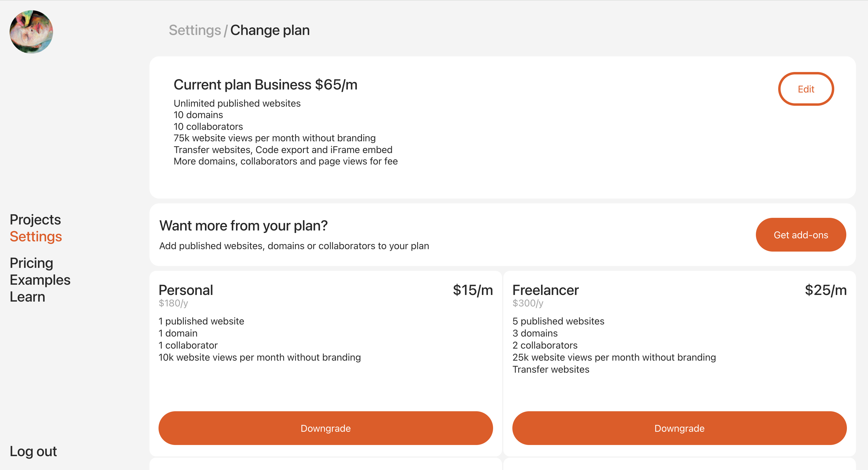Go back via Settings breadcrumb link

(x=195, y=30)
